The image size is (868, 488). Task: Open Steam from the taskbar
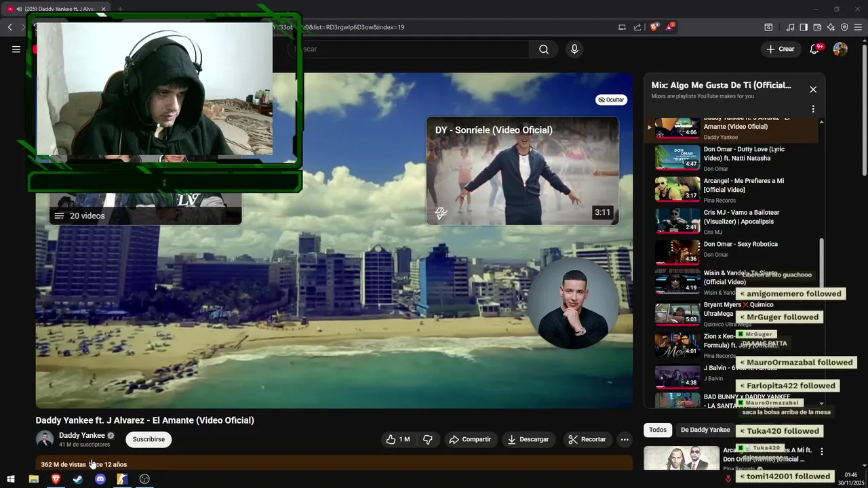coord(78,479)
